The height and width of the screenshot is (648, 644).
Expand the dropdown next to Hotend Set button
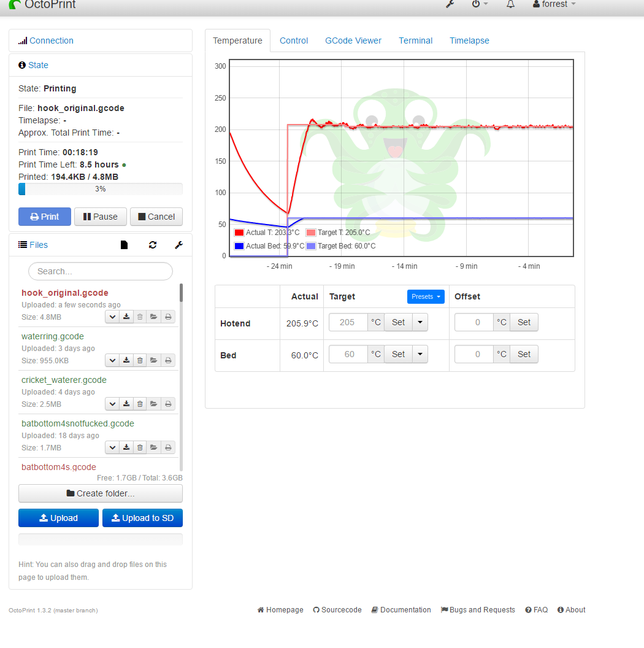click(x=420, y=322)
